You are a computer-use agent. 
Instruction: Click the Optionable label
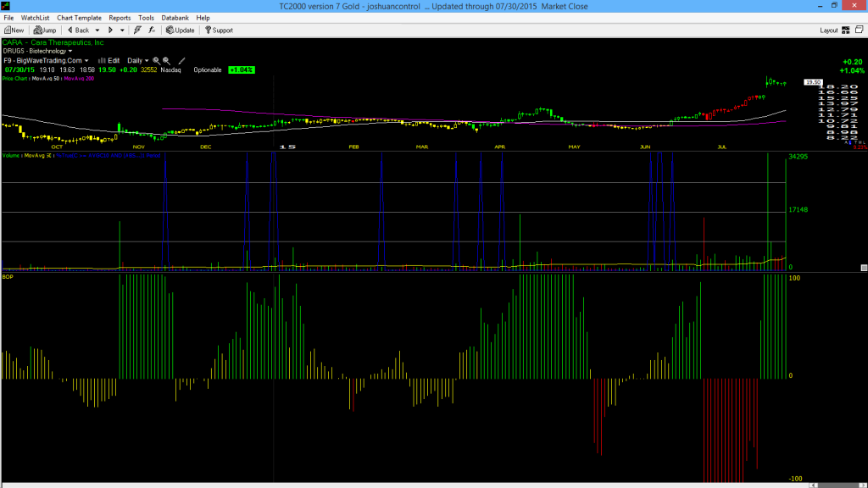[x=208, y=70]
